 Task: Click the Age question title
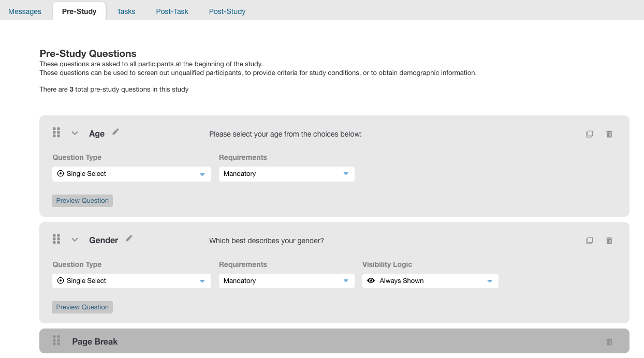click(97, 133)
